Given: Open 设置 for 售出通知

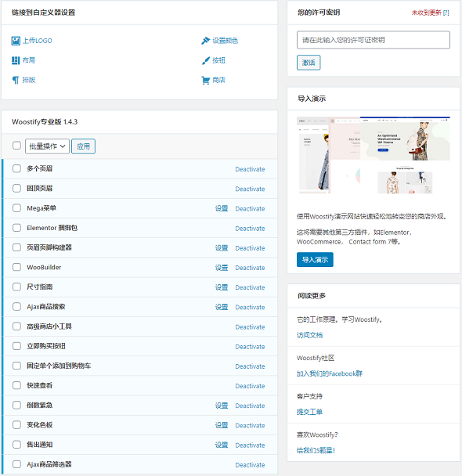Looking at the screenshot, I should (x=222, y=445).
